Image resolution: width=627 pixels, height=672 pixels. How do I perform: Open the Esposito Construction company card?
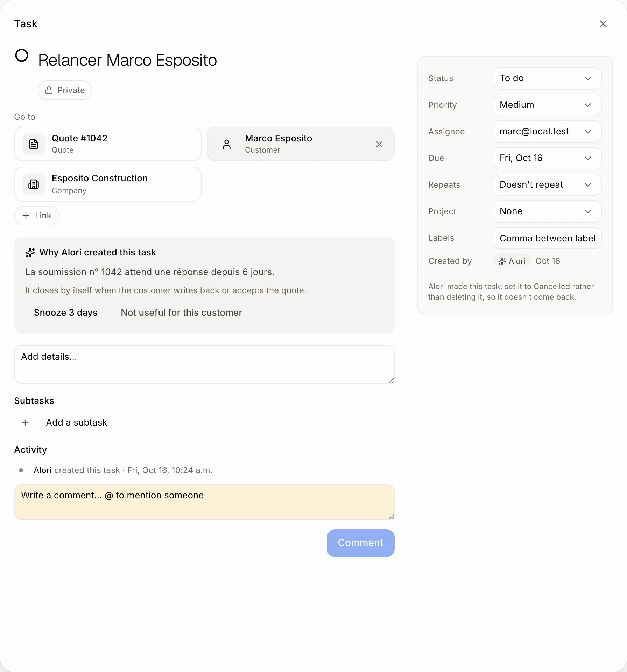pos(108,184)
